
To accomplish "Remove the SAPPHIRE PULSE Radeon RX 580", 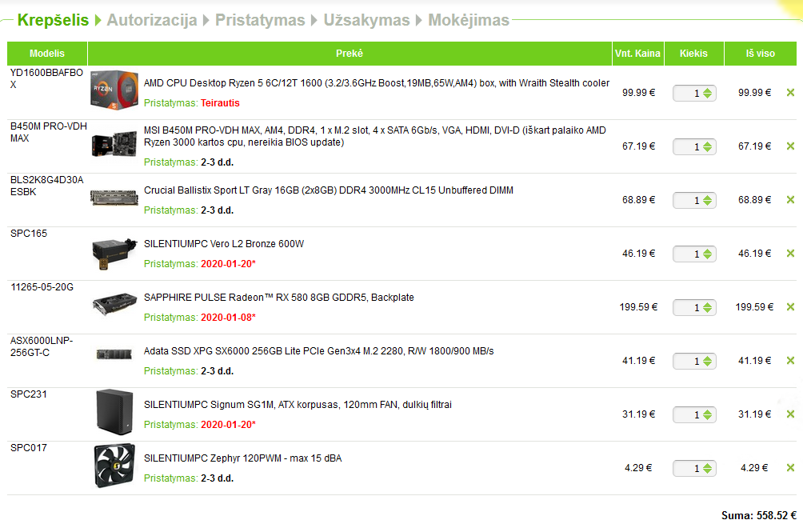I will coord(790,307).
